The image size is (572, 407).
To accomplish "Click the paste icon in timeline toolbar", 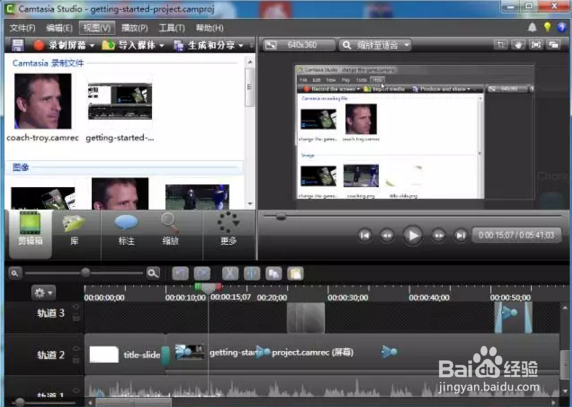I will 295,274.
